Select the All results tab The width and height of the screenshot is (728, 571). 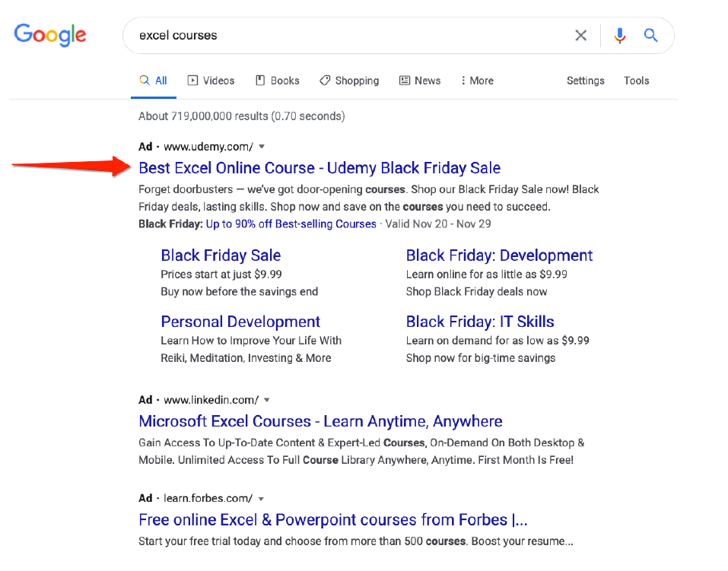click(x=153, y=81)
